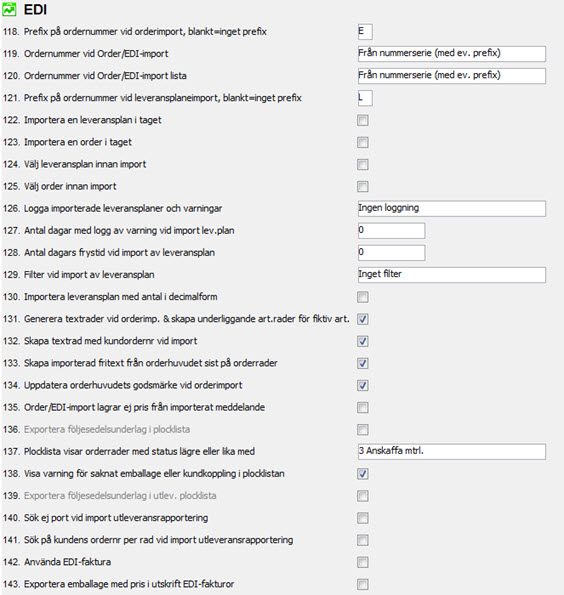
Task: Expand the Ingen loggning dropdown
Action: tap(452, 208)
